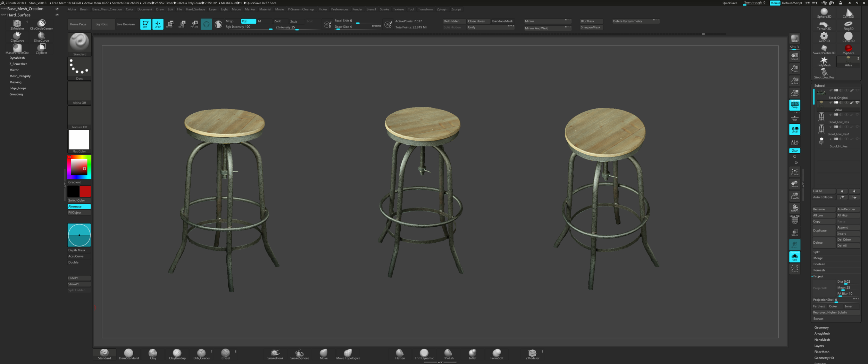Expand the Geometry panel

coord(822,327)
